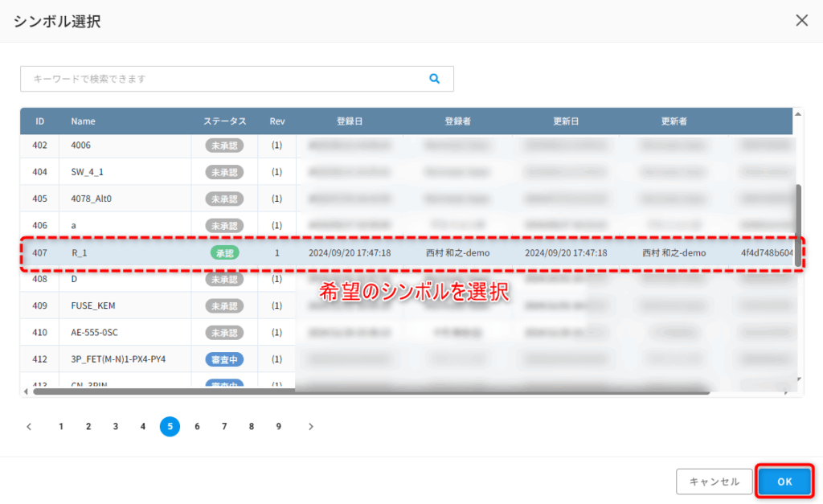Select symbol row named D
The image size is (823, 504).
(x=407, y=279)
